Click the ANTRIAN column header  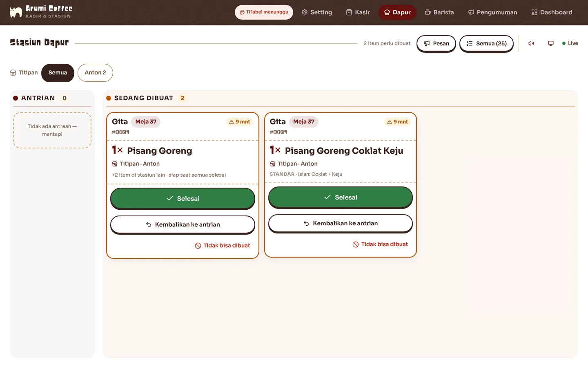[38, 98]
